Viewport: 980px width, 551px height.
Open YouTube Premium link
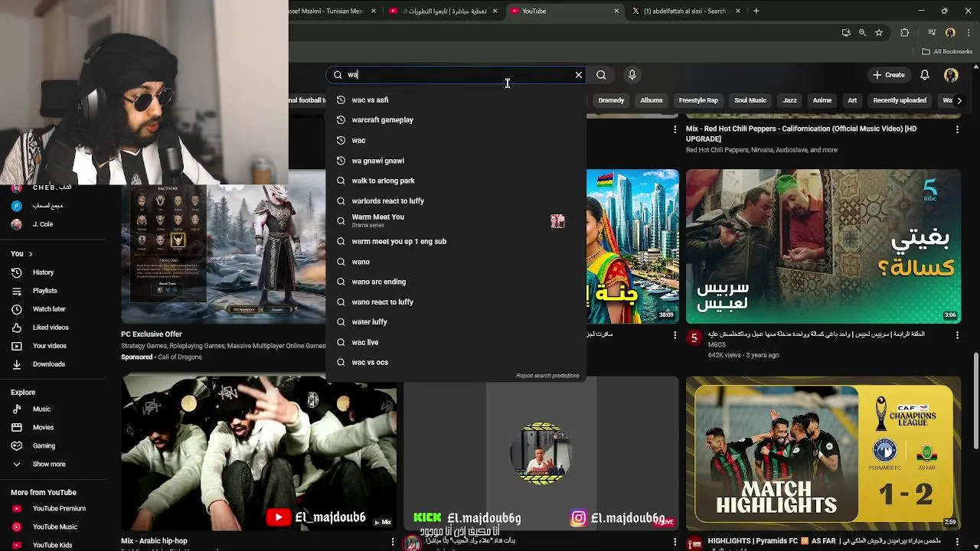(59, 509)
